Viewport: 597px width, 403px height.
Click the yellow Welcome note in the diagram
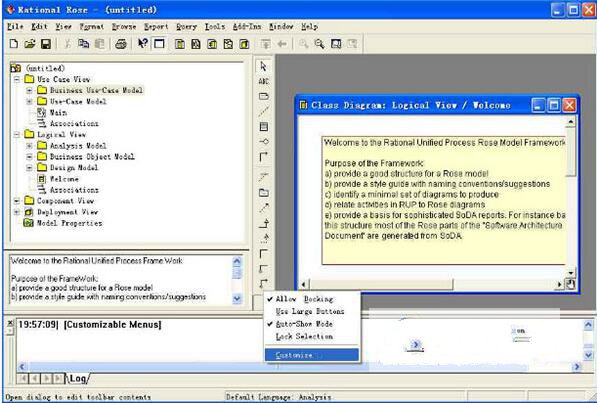(444, 200)
